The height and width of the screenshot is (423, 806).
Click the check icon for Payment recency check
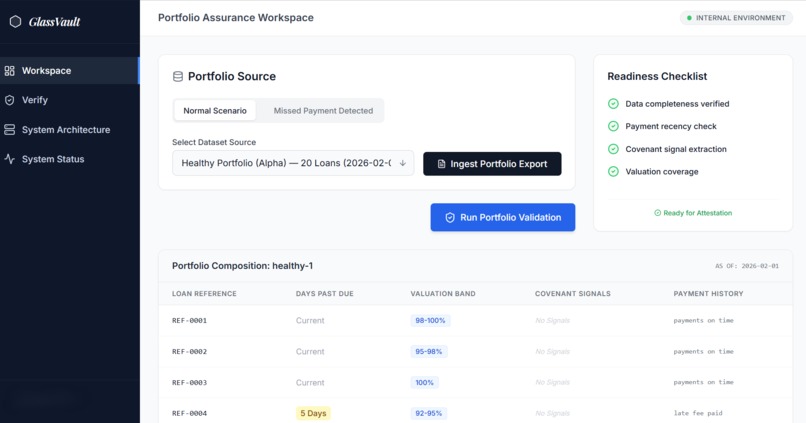coord(613,126)
